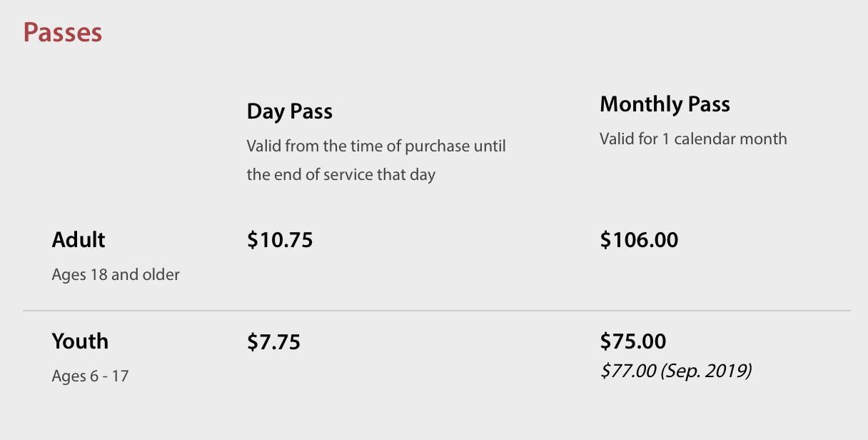Image resolution: width=868 pixels, height=440 pixels.
Task: Click the 'Ages 18 and older' subtitle
Action: 116,274
